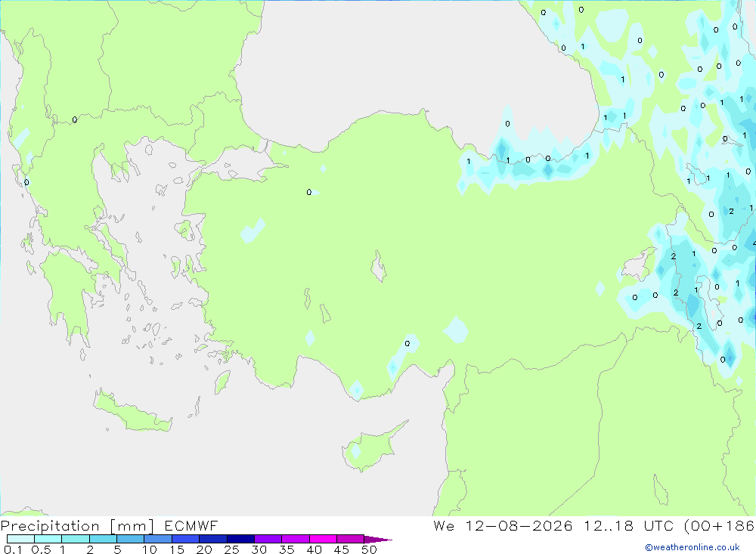The height and width of the screenshot is (554, 756).
Task: Click the '0.1' legend scale number
Action: pos(13,549)
